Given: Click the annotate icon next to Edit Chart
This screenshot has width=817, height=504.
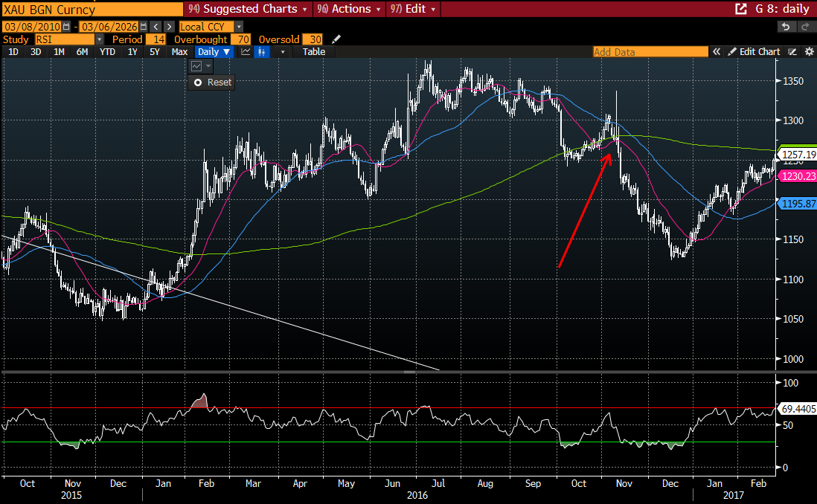Looking at the screenshot, I should [x=792, y=52].
